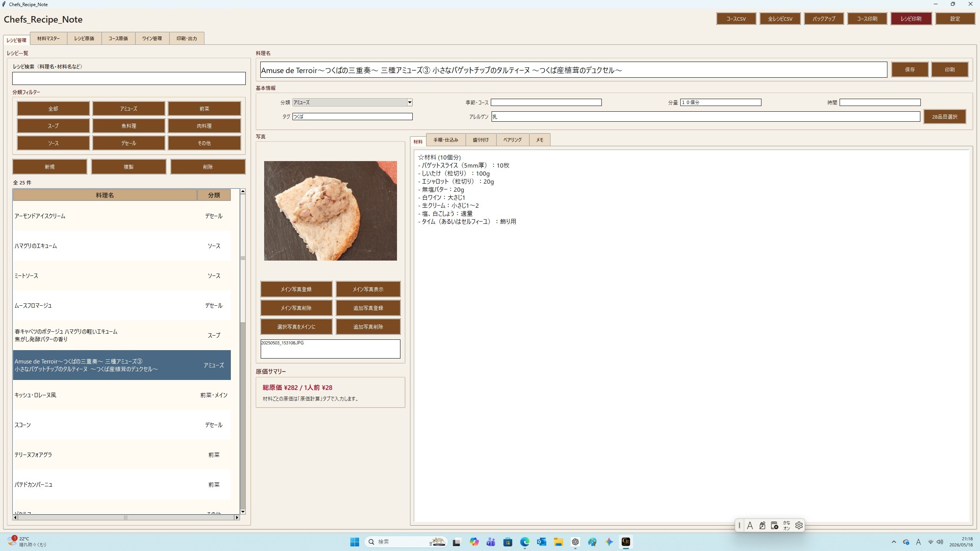980x551 pixels.
Task: Open IME settings gear icon
Action: (799, 525)
